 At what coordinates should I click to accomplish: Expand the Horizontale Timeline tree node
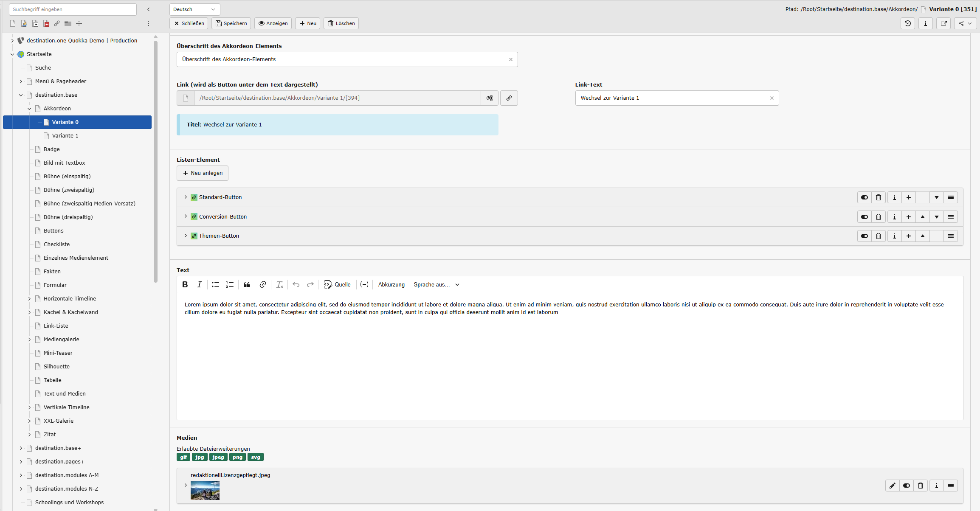[29, 299]
